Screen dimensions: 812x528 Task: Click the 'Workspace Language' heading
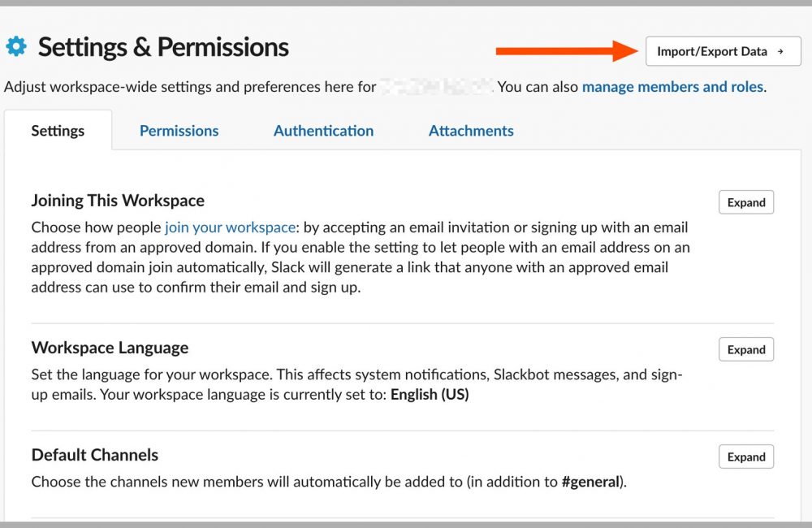[110, 348]
